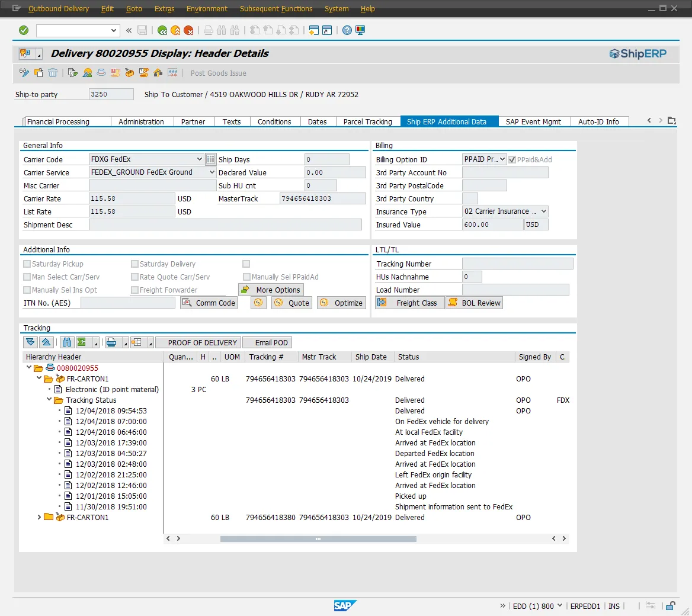Image resolution: width=692 pixels, height=616 pixels.
Task: Click the Carrier Code search help icon
Action: 210,159
